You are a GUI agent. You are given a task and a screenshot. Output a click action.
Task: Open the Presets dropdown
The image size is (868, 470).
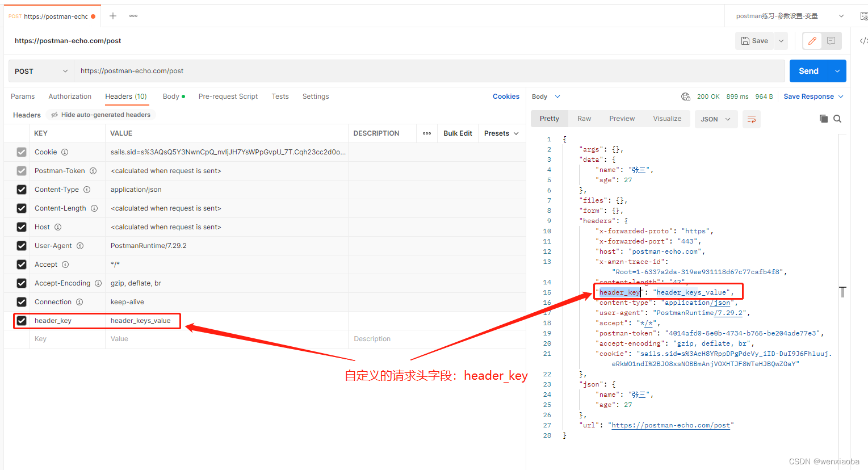click(x=502, y=133)
